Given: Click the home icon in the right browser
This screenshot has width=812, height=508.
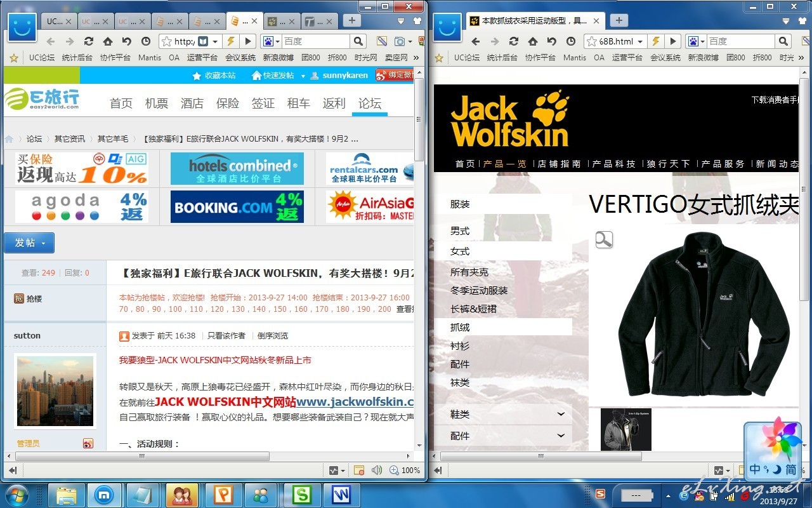Looking at the screenshot, I should 533,41.
